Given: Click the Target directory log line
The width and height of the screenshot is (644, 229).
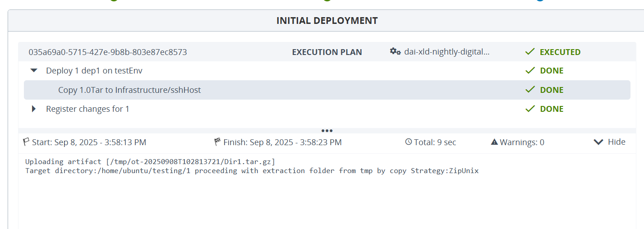Looking at the screenshot, I should click(x=252, y=171).
